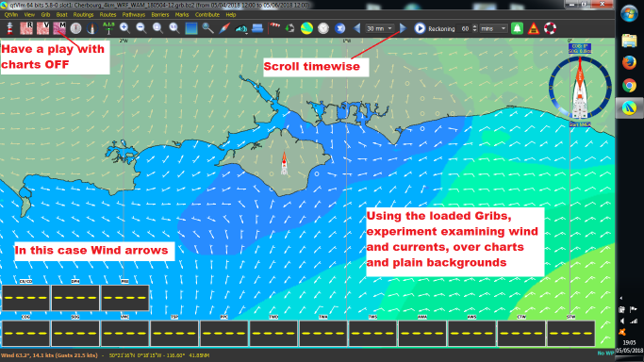Open the 30 mn time step dropdown

(x=379, y=28)
